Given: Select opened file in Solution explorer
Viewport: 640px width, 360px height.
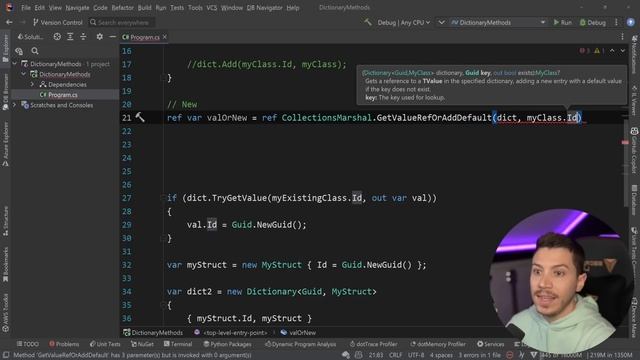Looking at the screenshot, I should click(x=57, y=37).
